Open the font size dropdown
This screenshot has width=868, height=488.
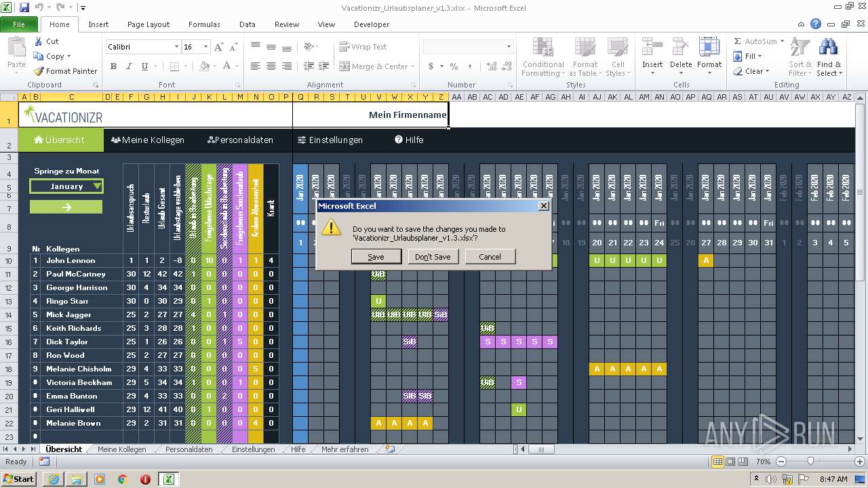coord(205,47)
